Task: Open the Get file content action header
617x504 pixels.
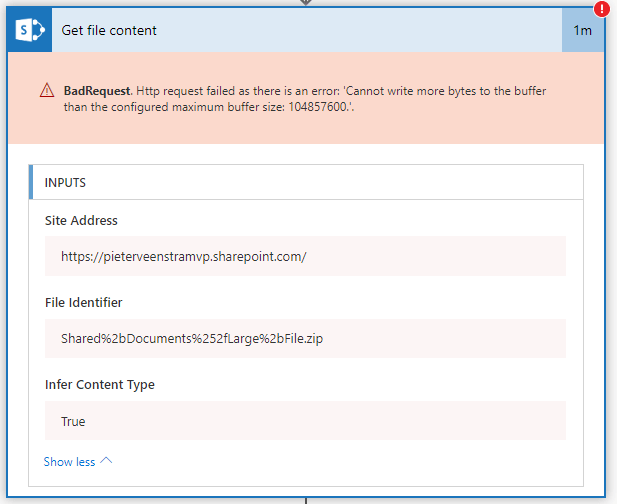Action: [307, 30]
